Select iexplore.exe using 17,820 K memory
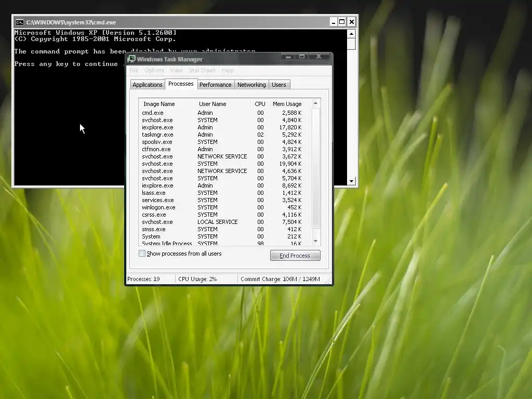Image resolution: width=532 pixels, height=399 pixels. (x=224, y=127)
